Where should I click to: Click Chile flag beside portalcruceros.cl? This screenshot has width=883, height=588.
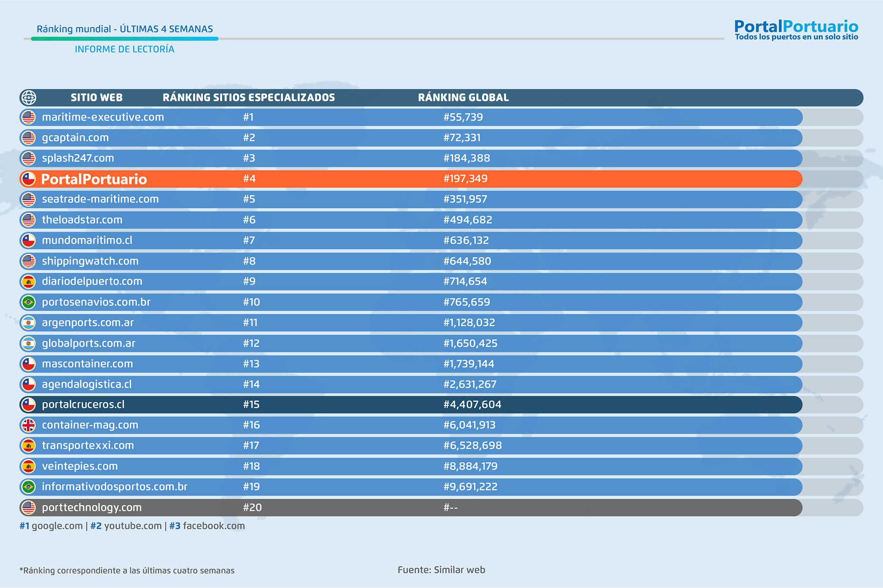28,404
